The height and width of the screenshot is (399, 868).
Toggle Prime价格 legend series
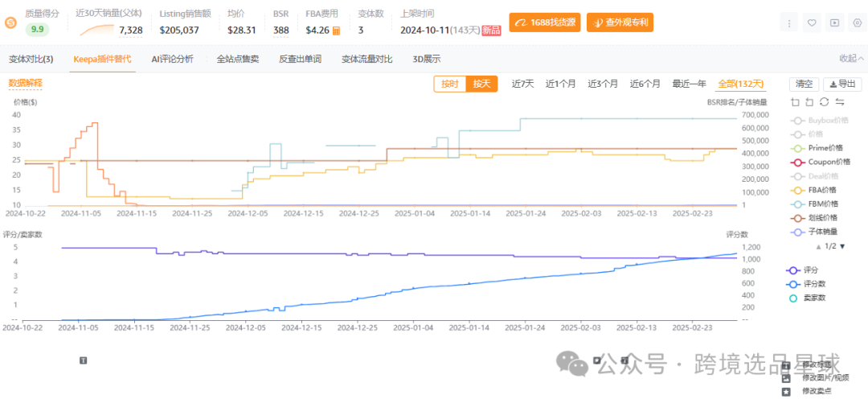817,148
